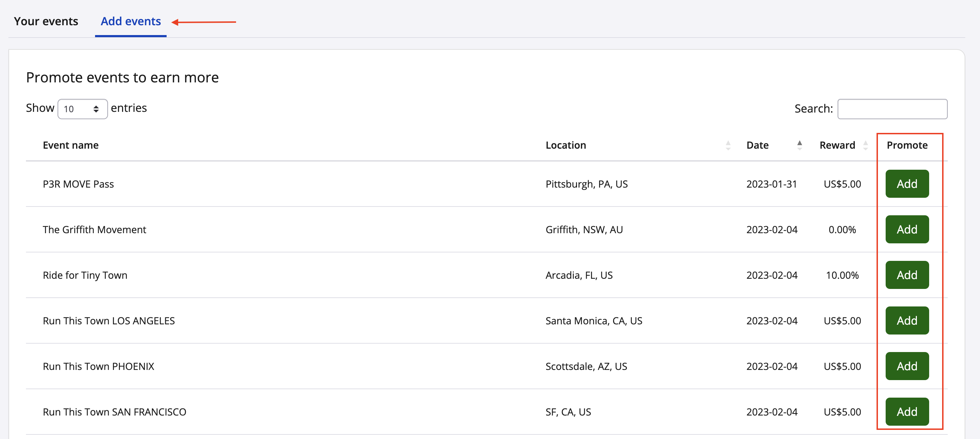Image resolution: width=980 pixels, height=439 pixels.
Task: Add the Ride for Tiny Town event
Action: pyautogui.click(x=907, y=275)
